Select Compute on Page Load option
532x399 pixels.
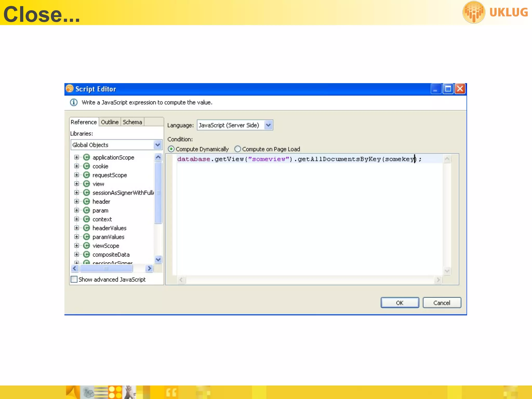click(x=238, y=149)
